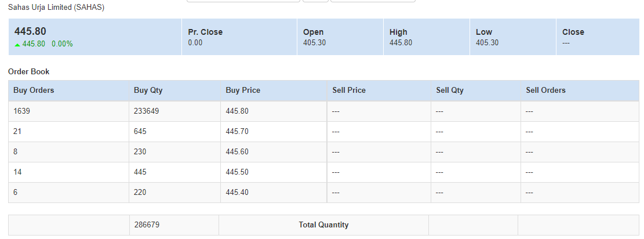This screenshot has width=644, height=239.
Task: Click the High price 445.80 box
Action: pyautogui.click(x=425, y=37)
